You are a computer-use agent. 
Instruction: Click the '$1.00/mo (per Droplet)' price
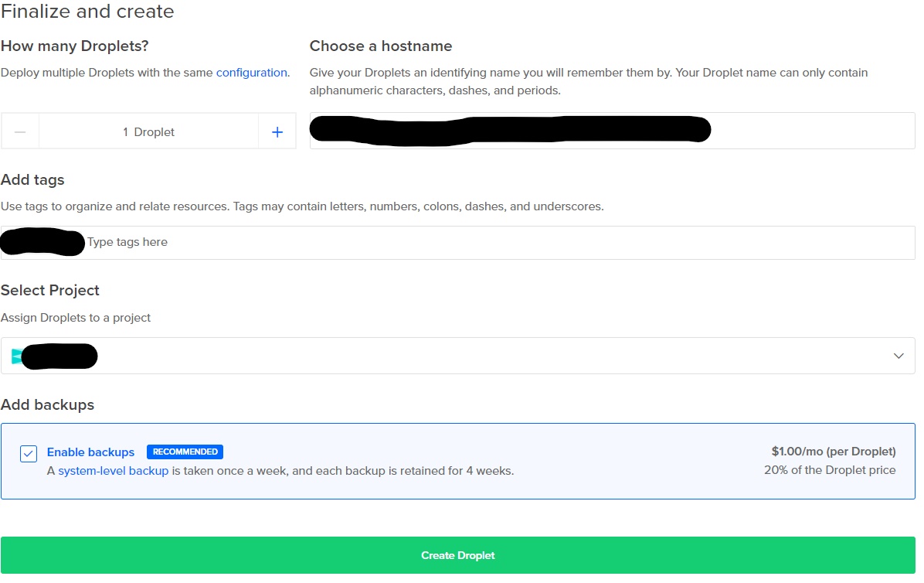pyautogui.click(x=834, y=452)
